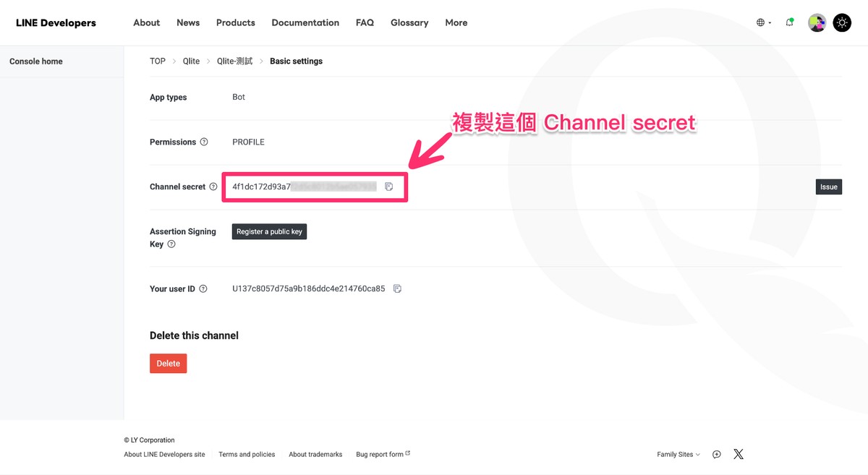Click the © LY Corporation footer text
868x475 pixels.
[x=149, y=440]
